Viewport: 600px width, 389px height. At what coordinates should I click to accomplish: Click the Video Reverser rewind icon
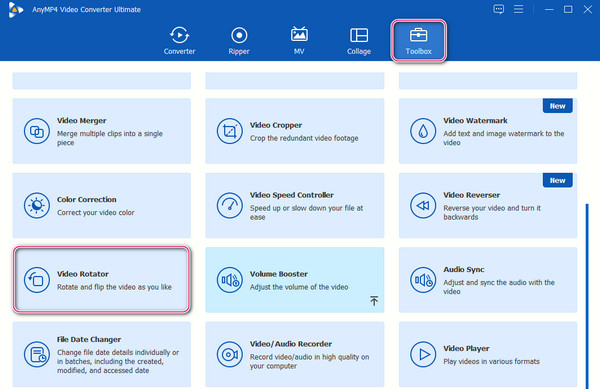(x=423, y=205)
